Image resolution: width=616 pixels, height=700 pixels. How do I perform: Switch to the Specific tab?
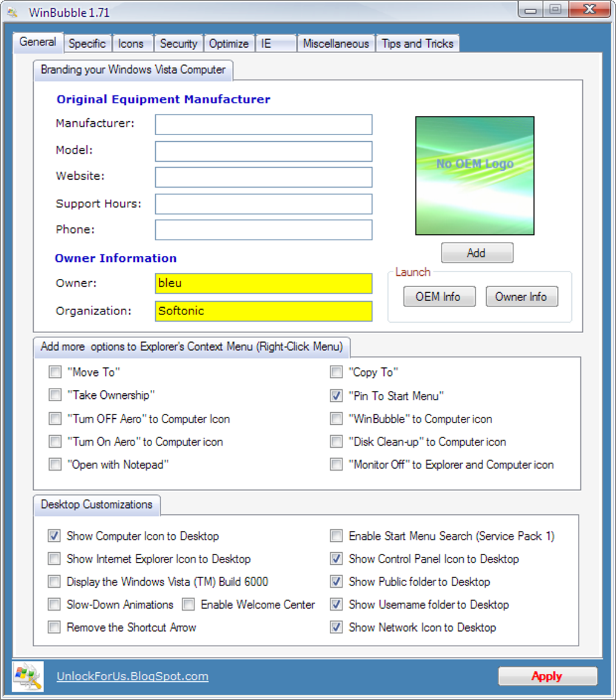[x=87, y=43]
